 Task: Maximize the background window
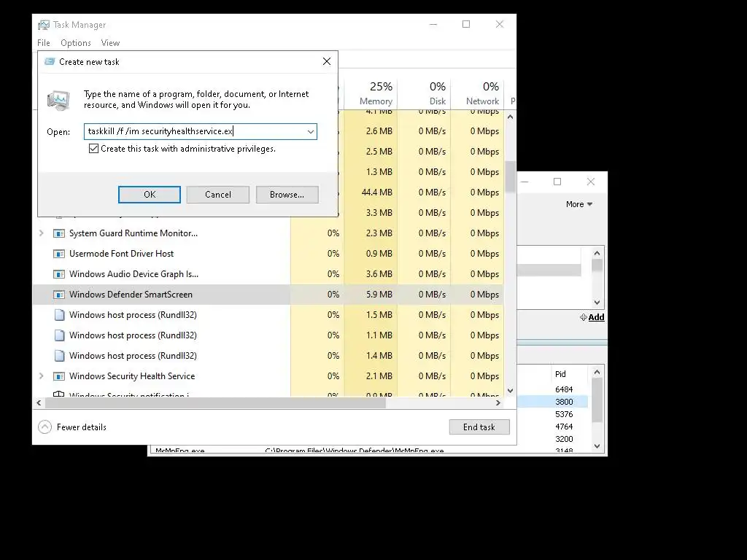[557, 182]
